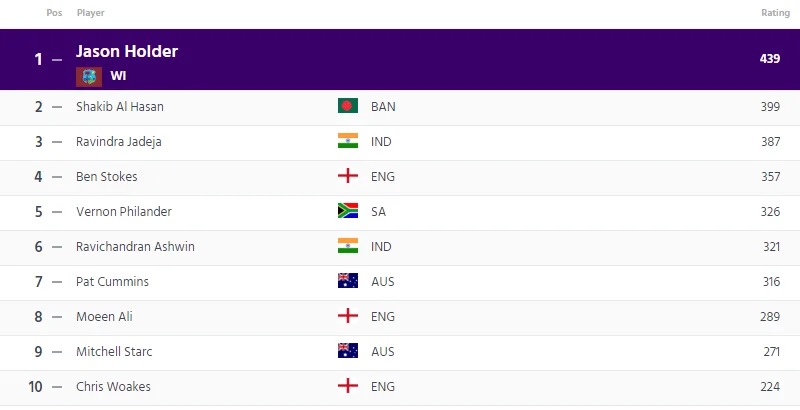
Task: Click the Player column header
Action: [91, 13]
